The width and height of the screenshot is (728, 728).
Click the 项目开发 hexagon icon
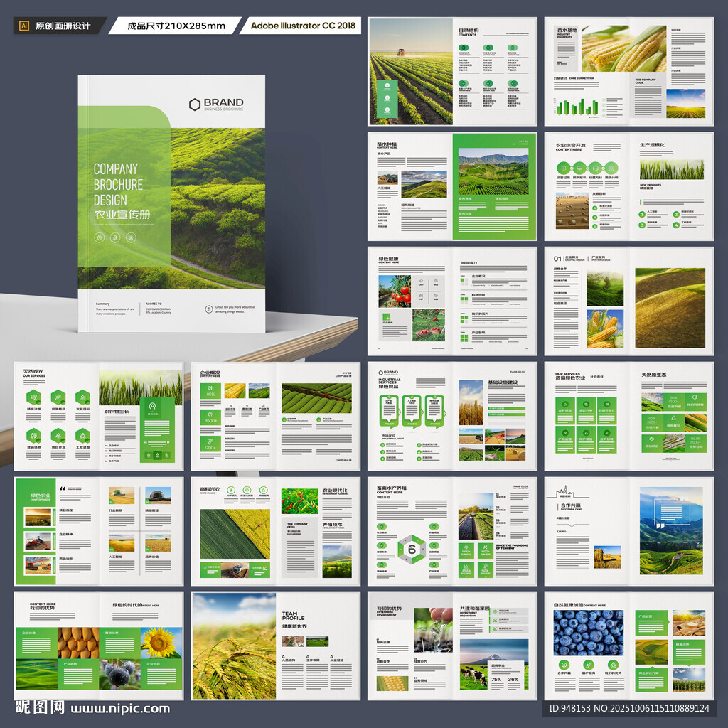[58, 436]
